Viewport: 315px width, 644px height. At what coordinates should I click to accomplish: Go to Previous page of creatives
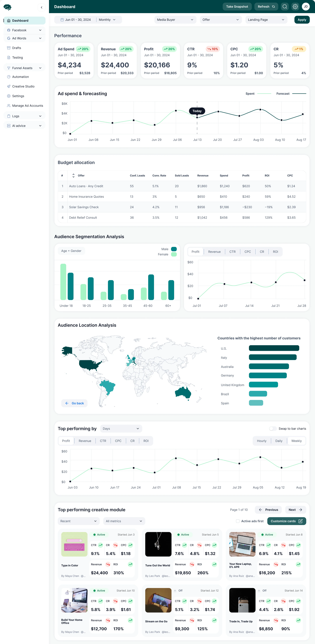(268, 510)
